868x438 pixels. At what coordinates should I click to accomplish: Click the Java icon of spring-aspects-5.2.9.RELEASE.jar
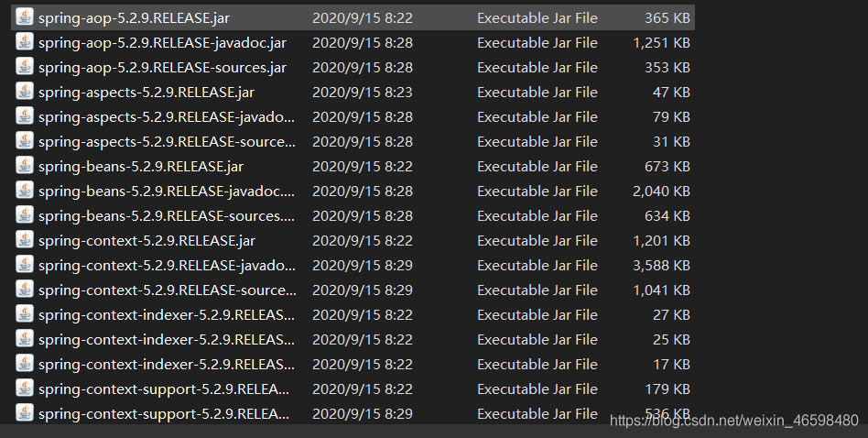(25, 92)
